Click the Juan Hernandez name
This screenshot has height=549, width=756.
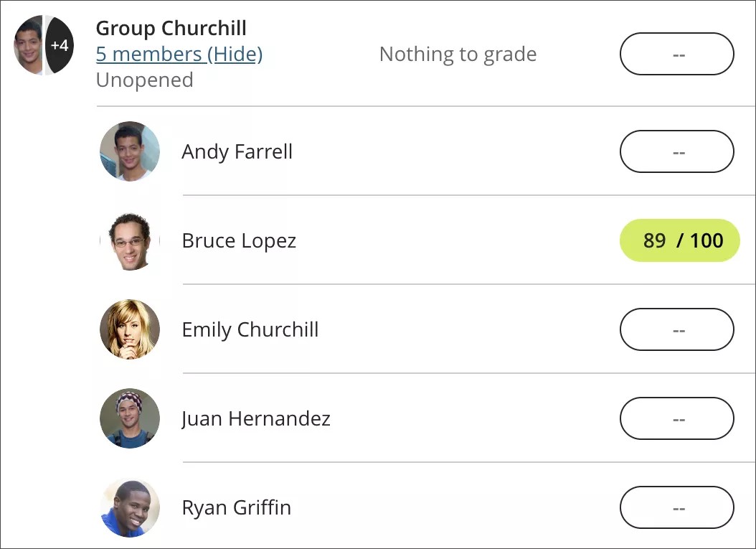[255, 418]
